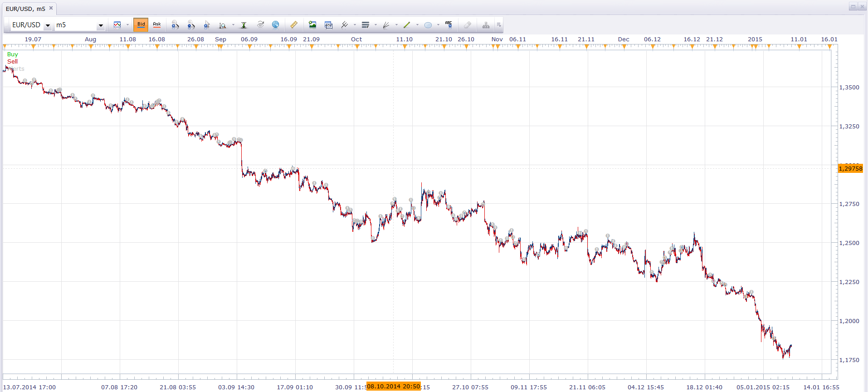Viewport: 868px width, 392px height.
Task: Toggle Ask price display
Action: (157, 24)
